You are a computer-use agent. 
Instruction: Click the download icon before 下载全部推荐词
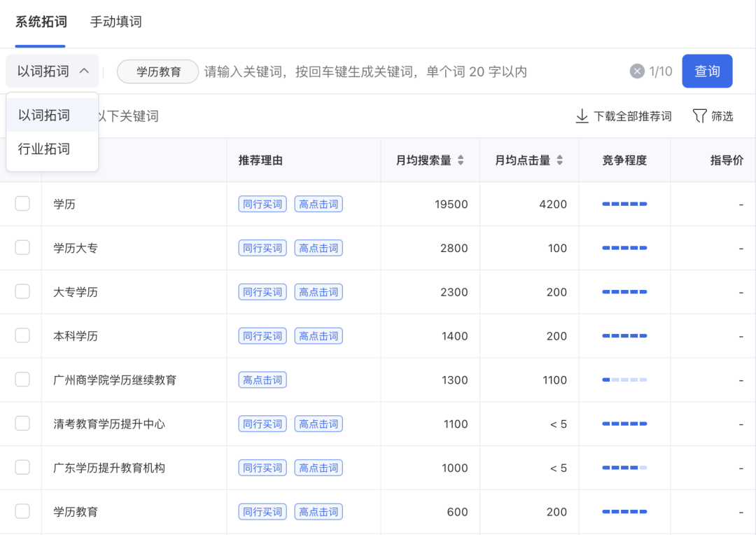(582, 116)
